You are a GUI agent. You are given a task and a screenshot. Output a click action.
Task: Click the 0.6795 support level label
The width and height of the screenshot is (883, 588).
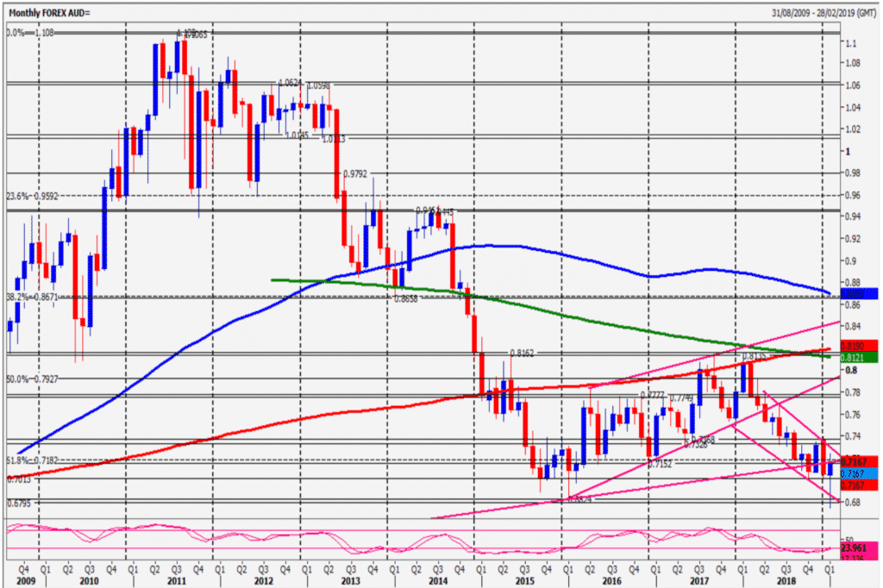(x=19, y=503)
